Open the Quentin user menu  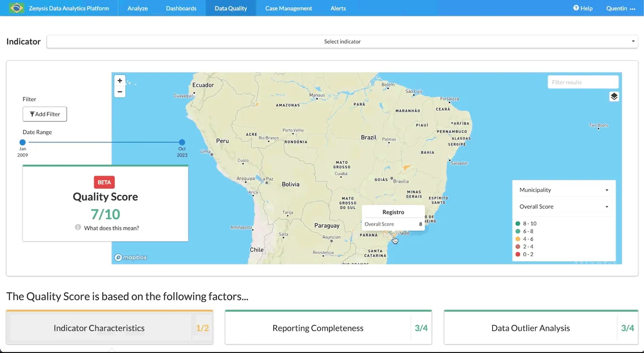tap(621, 8)
